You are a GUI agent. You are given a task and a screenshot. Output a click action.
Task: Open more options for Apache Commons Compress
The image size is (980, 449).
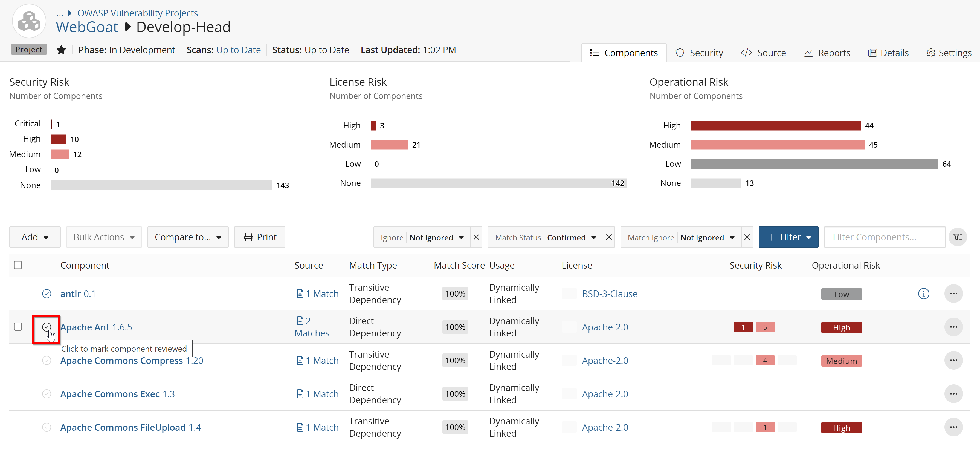pyautogui.click(x=953, y=360)
